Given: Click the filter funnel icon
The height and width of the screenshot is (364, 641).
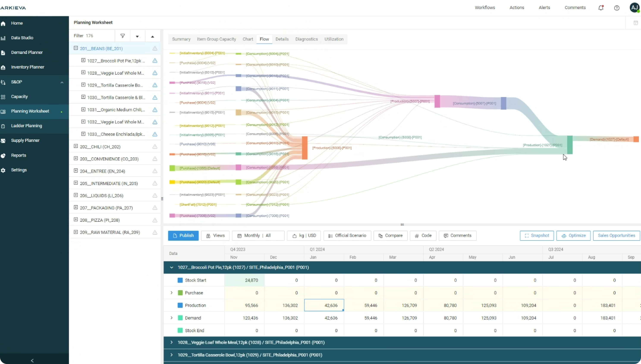Looking at the screenshot, I should tap(123, 36).
